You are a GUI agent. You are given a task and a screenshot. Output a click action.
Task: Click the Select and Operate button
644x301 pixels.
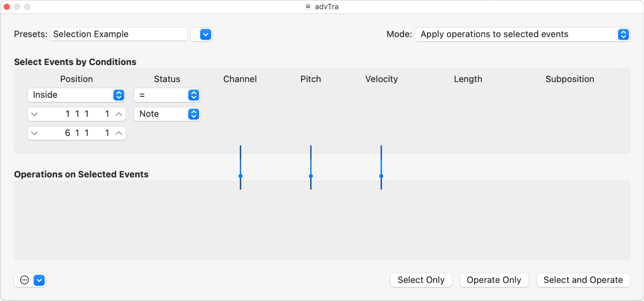[x=583, y=280]
